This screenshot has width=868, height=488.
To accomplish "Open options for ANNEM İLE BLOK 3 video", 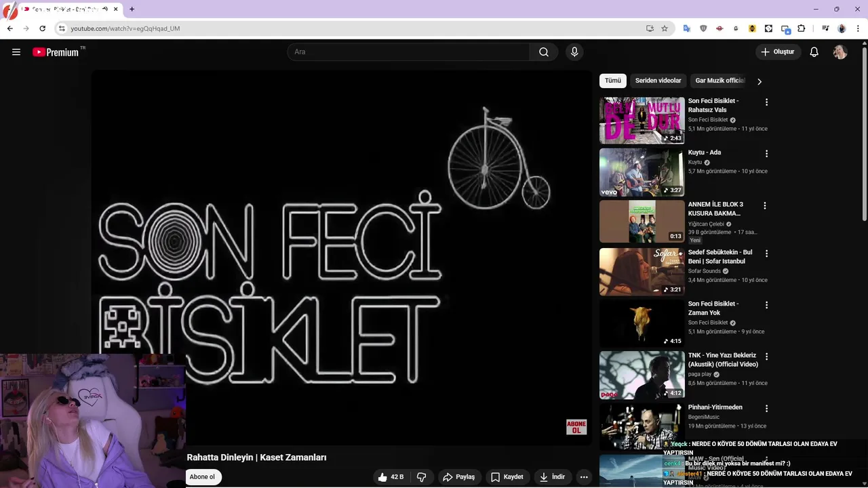I will coord(765,205).
